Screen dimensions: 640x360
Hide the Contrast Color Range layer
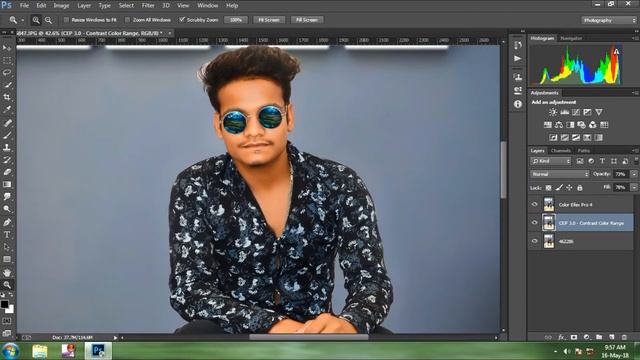tap(535, 223)
